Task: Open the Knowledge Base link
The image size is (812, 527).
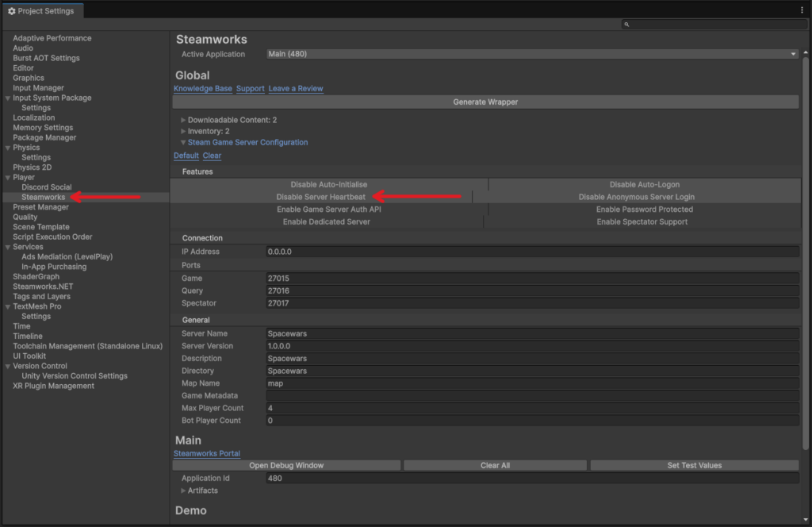Action: point(203,89)
